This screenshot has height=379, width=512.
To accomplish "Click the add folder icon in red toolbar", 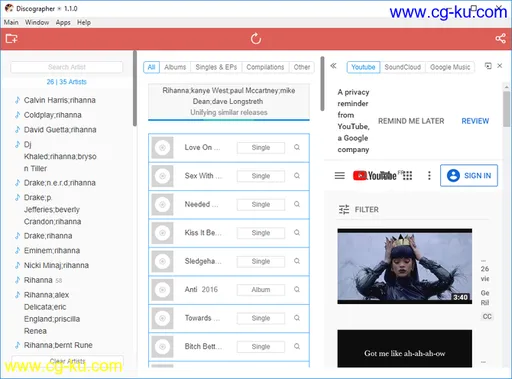I will point(11,39).
